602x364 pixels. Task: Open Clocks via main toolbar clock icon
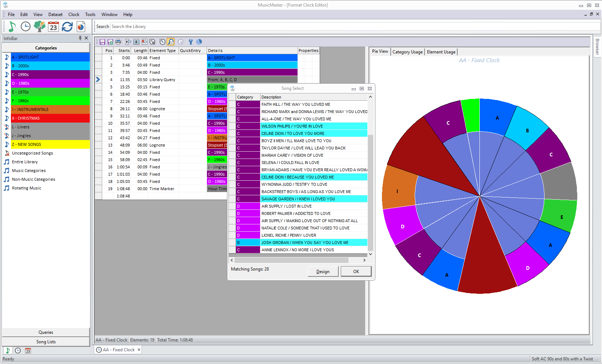(25, 27)
